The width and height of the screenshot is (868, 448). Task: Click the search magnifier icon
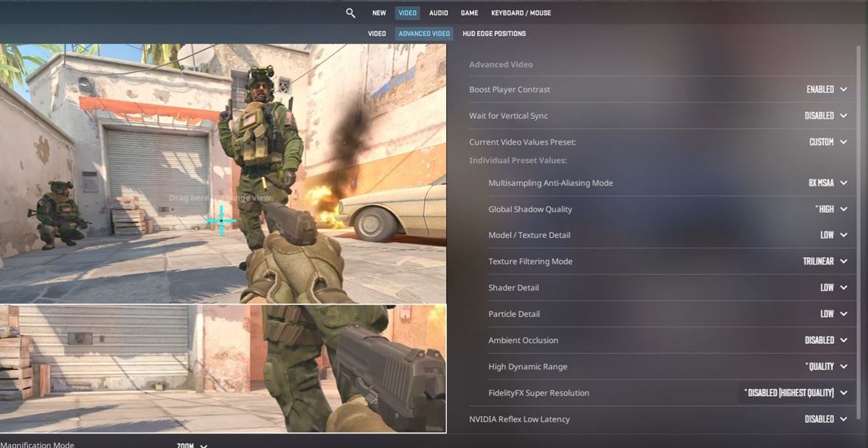click(x=350, y=13)
